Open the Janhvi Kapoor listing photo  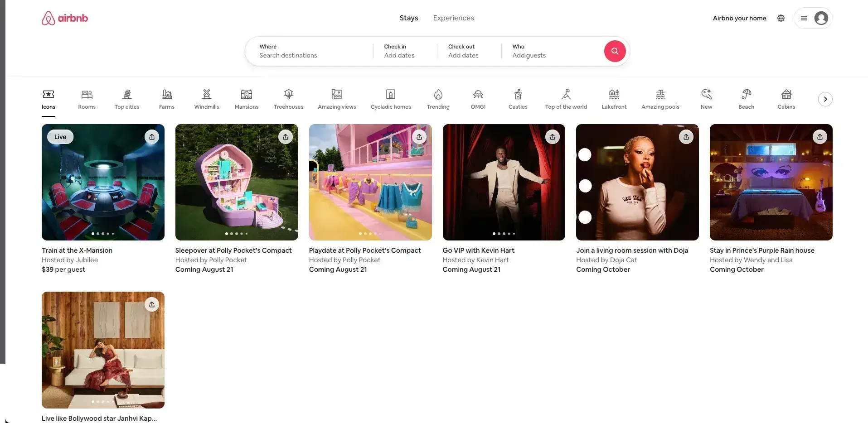[103, 350]
